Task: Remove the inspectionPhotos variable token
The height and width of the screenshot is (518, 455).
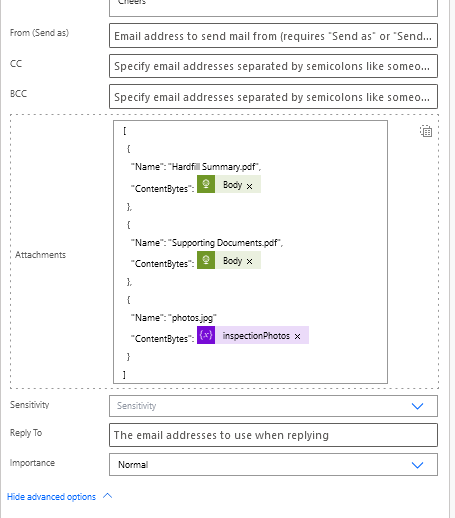Action: (297, 337)
